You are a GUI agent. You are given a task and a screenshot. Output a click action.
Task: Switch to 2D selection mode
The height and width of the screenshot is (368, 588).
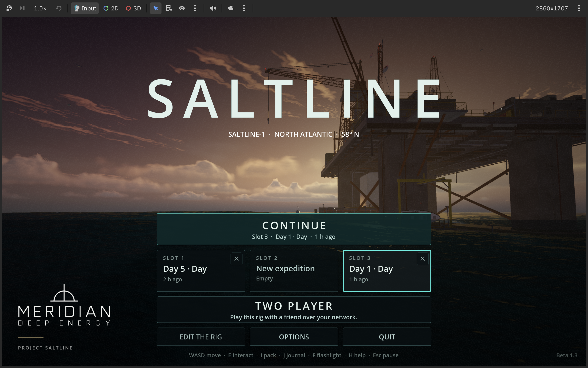click(111, 8)
